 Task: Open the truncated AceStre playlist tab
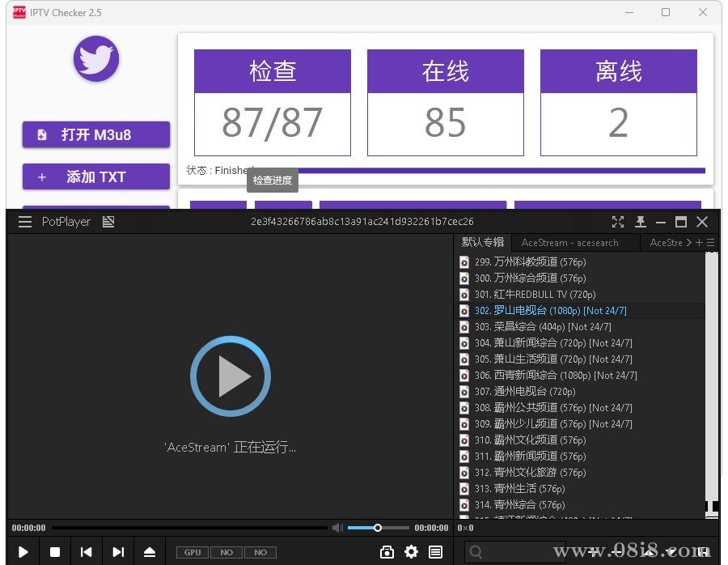[666, 243]
